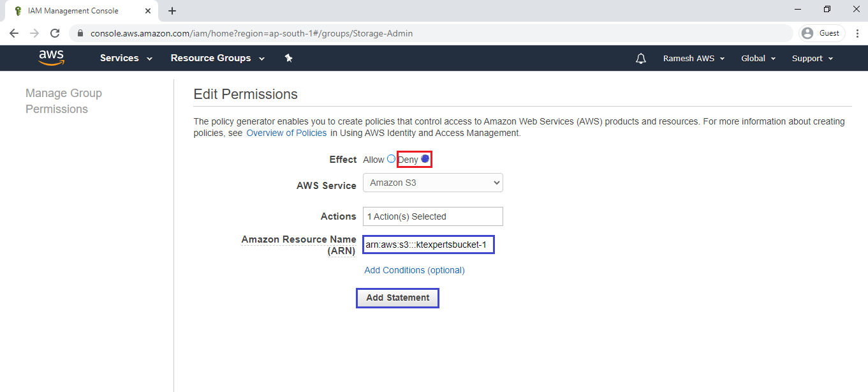This screenshot has height=392, width=868.
Task: Open the Resource Groups menu
Action: tap(218, 58)
